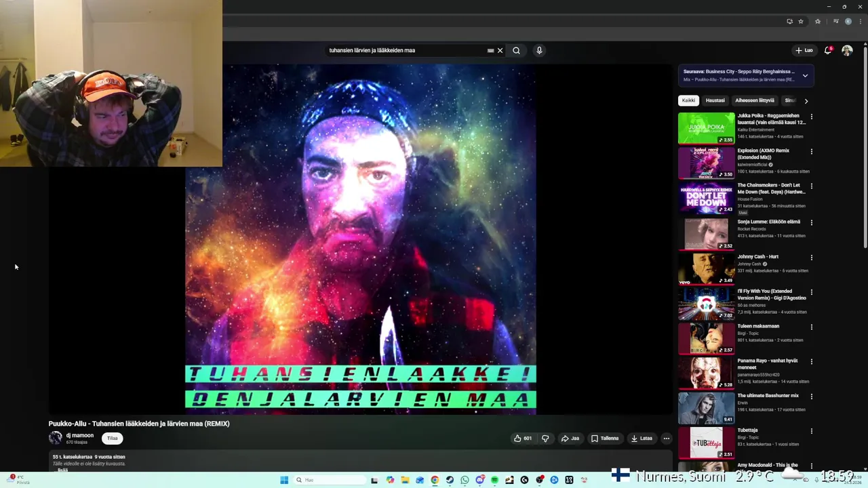Switch to Chrome in the taskbar
This screenshot has width=868, height=488.
tap(435, 480)
